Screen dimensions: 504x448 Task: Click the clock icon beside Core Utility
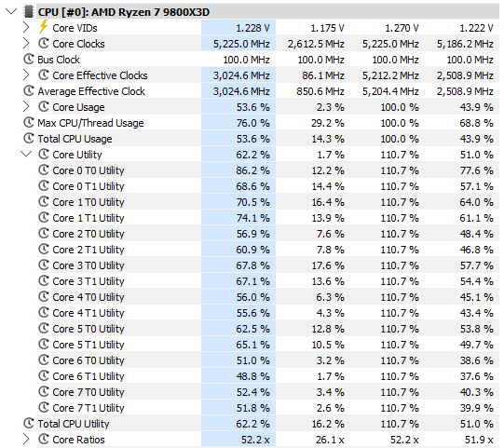click(x=44, y=154)
